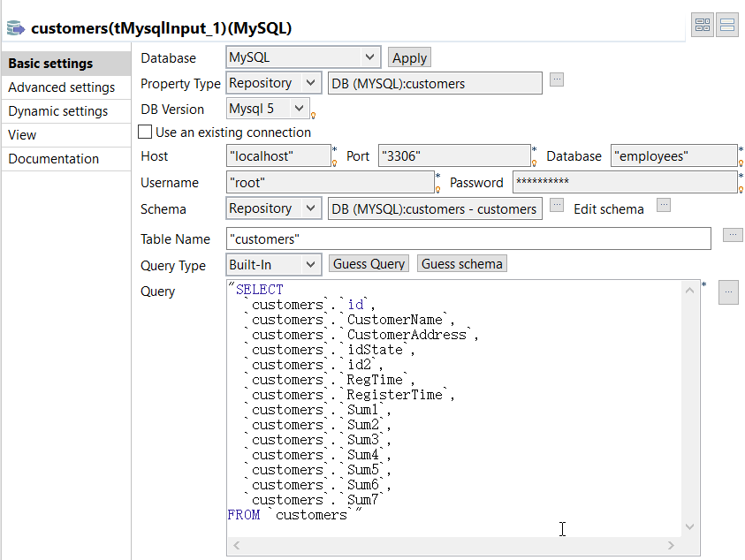Switch settings layout to grid view
The image size is (745, 560).
tap(703, 26)
